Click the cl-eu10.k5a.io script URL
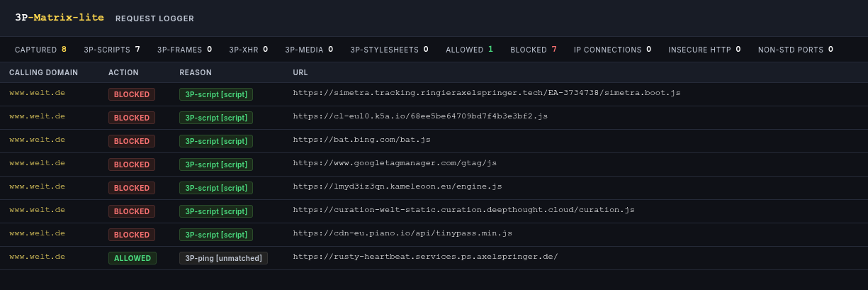The height and width of the screenshot is (290, 868). point(420,116)
